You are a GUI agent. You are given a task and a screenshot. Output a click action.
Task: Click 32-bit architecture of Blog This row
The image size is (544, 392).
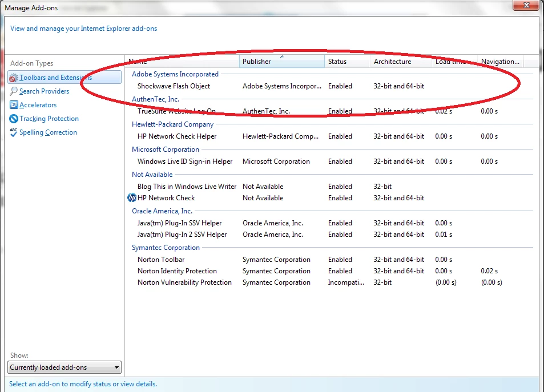point(382,186)
